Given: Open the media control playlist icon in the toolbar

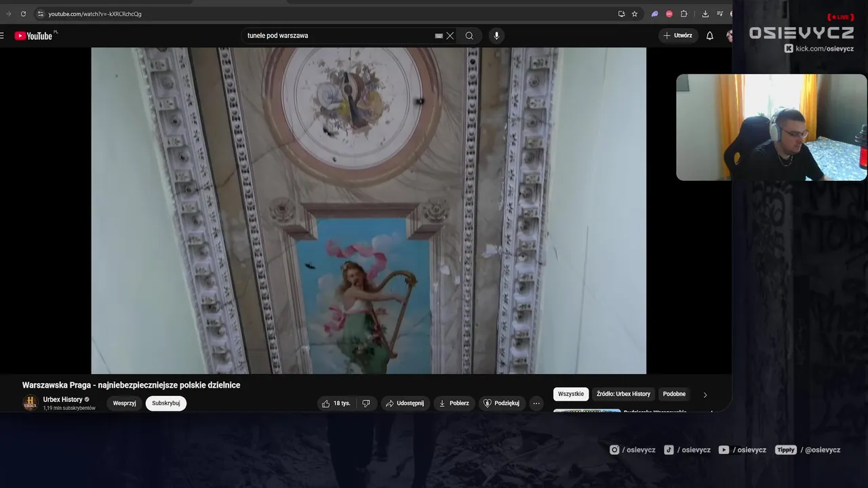Looking at the screenshot, I should tap(719, 14).
